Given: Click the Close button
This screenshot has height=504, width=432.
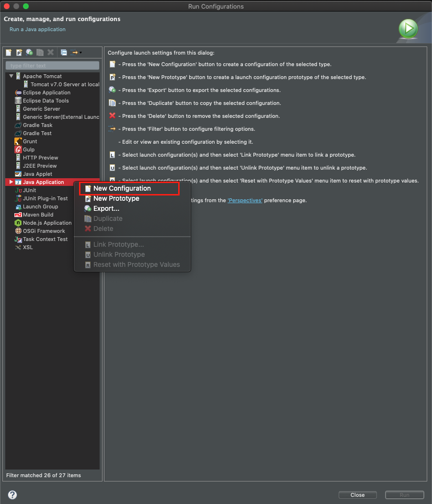Looking at the screenshot, I should (x=357, y=495).
